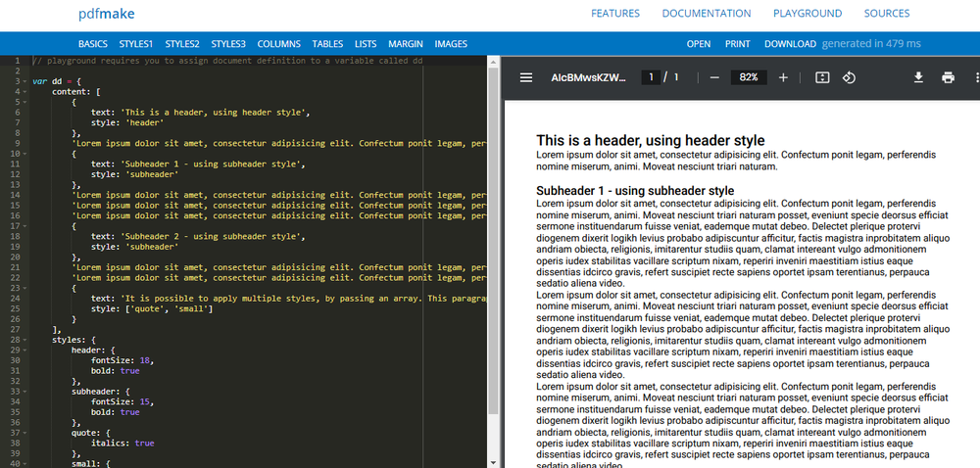Show the LISTS example
This screenshot has width=980, height=468.
366,44
